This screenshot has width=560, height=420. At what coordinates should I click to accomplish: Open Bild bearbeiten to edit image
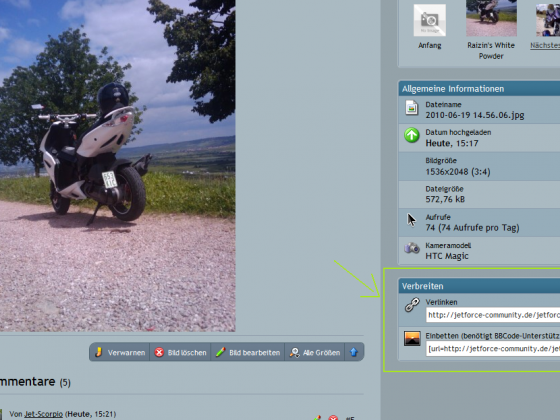tap(248, 352)
